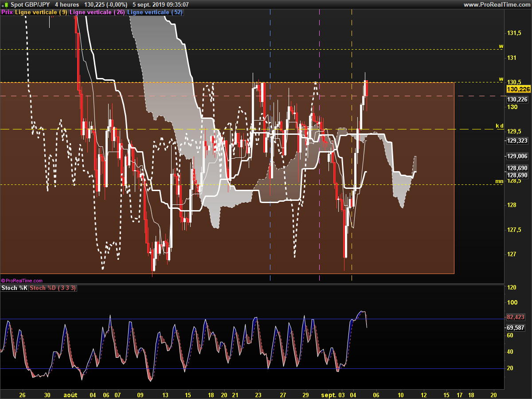This screenshot has height=399, width=532.
Task: Click the 131,5 price axis label
Action: click(x=514, y=33)
